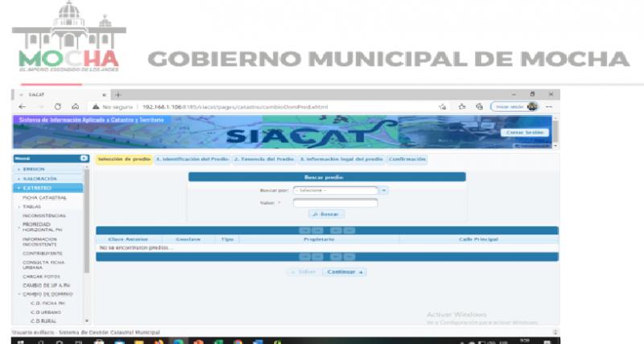
Task: Open C.D. FICHA PH item
Action: (x=47, y=303)
